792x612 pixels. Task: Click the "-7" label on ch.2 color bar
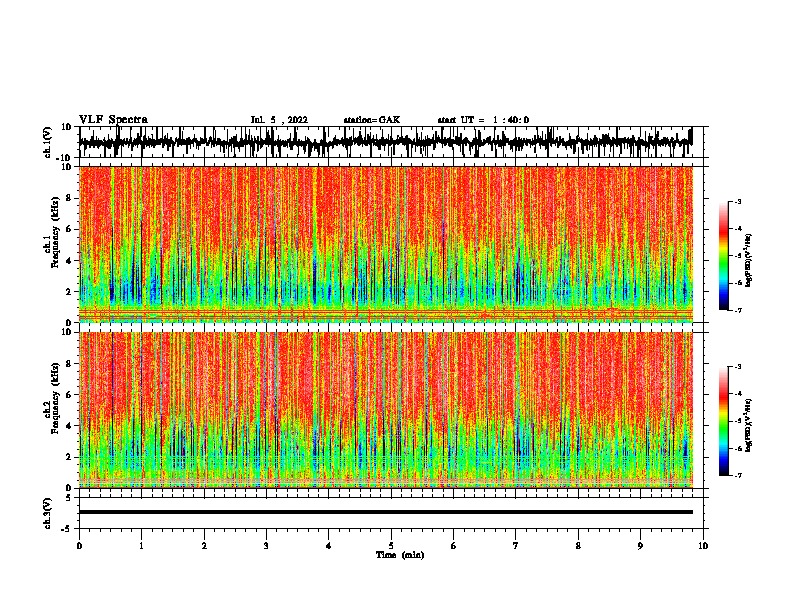tap(737, 475)
